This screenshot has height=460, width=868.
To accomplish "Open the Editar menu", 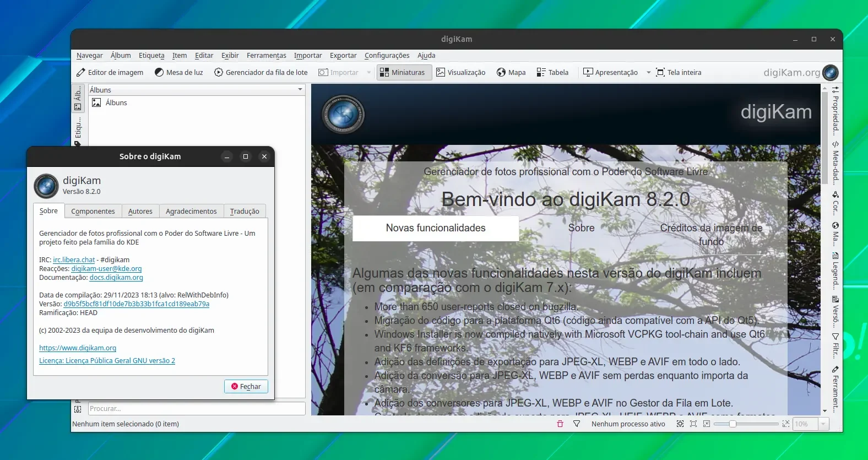I will [204, 56].
